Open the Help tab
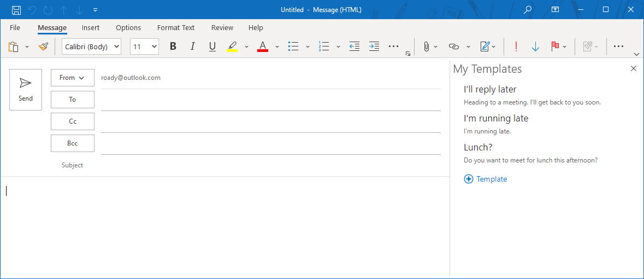Screen dimensions: 644x279 [x=256, y=27]
